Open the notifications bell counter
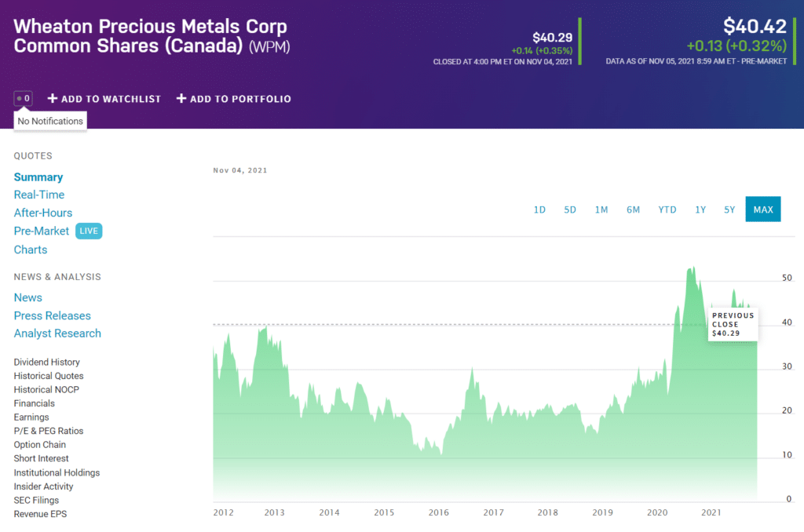Screen dimensions: 804x532 click(23, 98)
